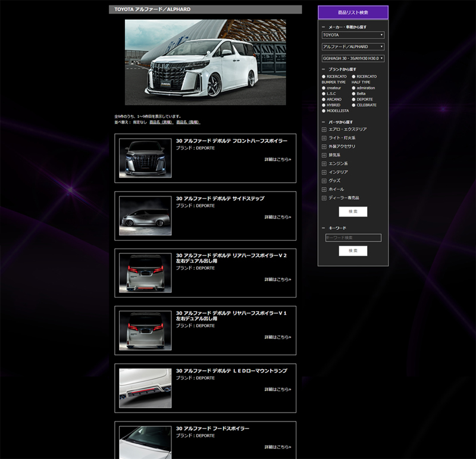
Task: Open the GGH/AGH 30 grade dropdown
Action: (x=353, y=58)
